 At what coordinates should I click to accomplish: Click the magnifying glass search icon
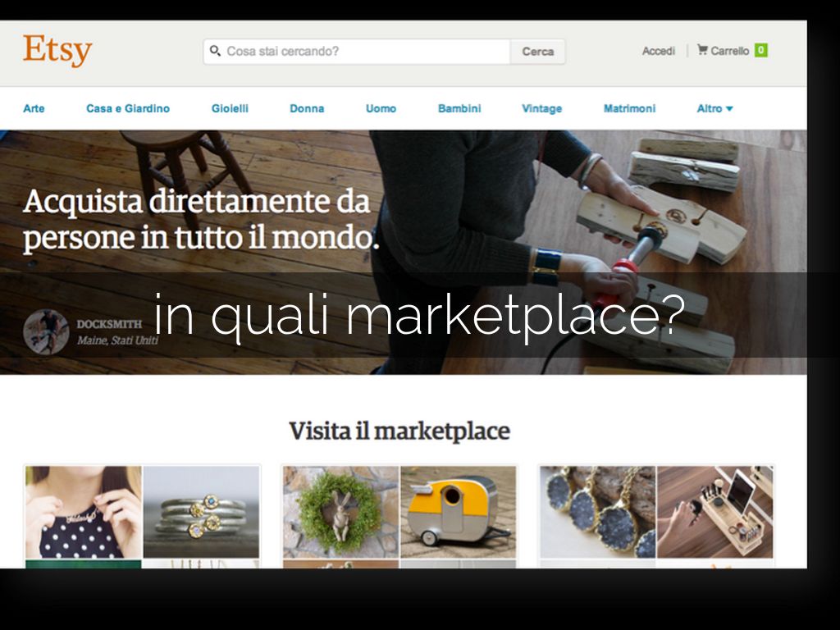(215, 51)
